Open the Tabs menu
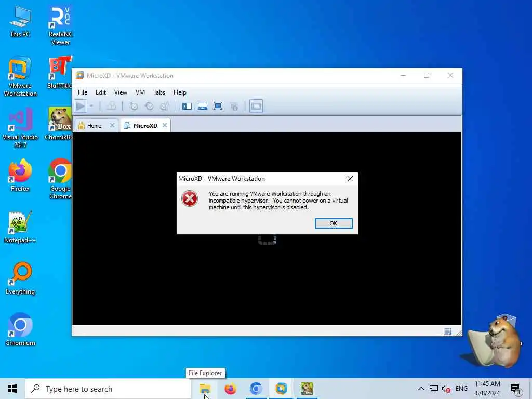The height and width of the screenshot is (399, 532). [159, 92]
